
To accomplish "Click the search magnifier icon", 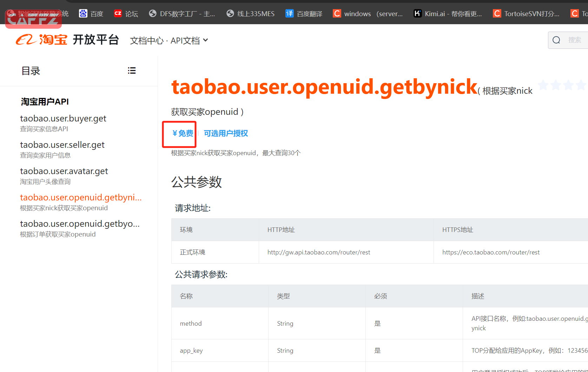I will coord(556,40).
